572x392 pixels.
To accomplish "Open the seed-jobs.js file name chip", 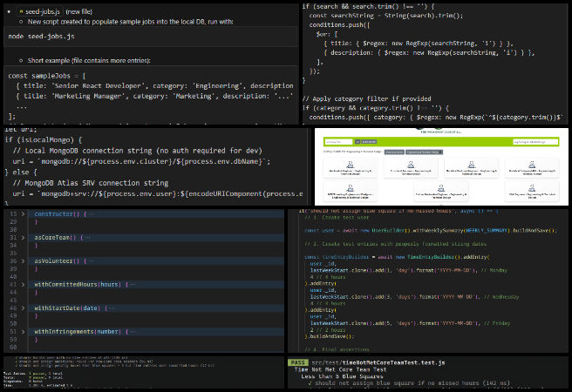I will click(x=40, y=11).
